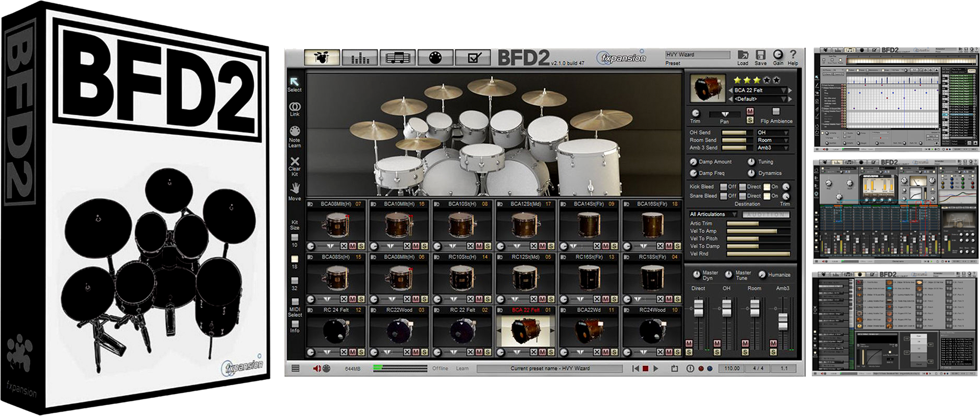Click the Audition button
The image size is (980, 416).
pyautogui.click(x=765, y=215)
